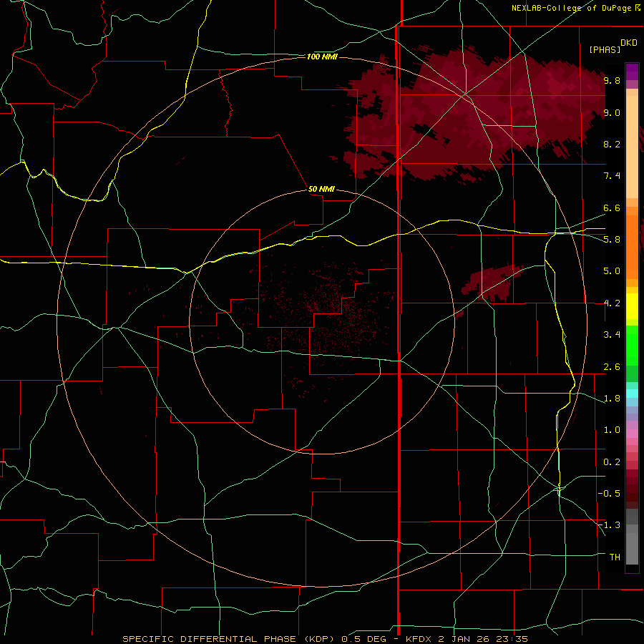Select the 0.2 scale value
644x644 pixels.
click(612, 462)
